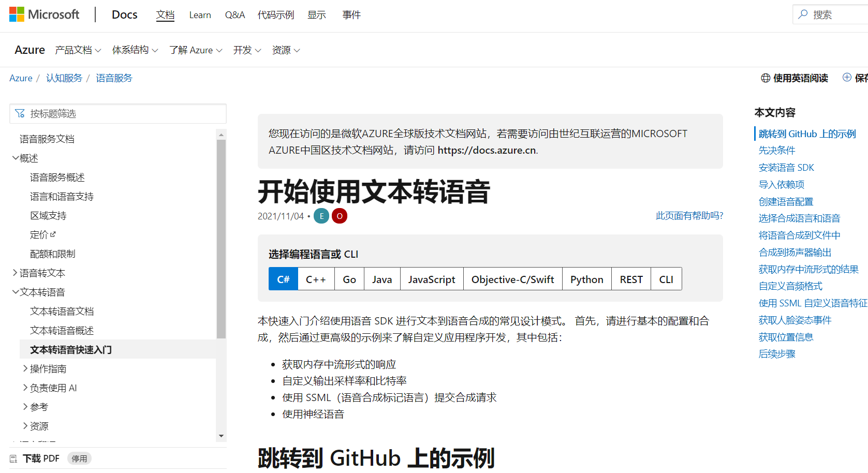Select the Go language tab
The width and height of the screenshot is (868, 473).
[349, 279]
